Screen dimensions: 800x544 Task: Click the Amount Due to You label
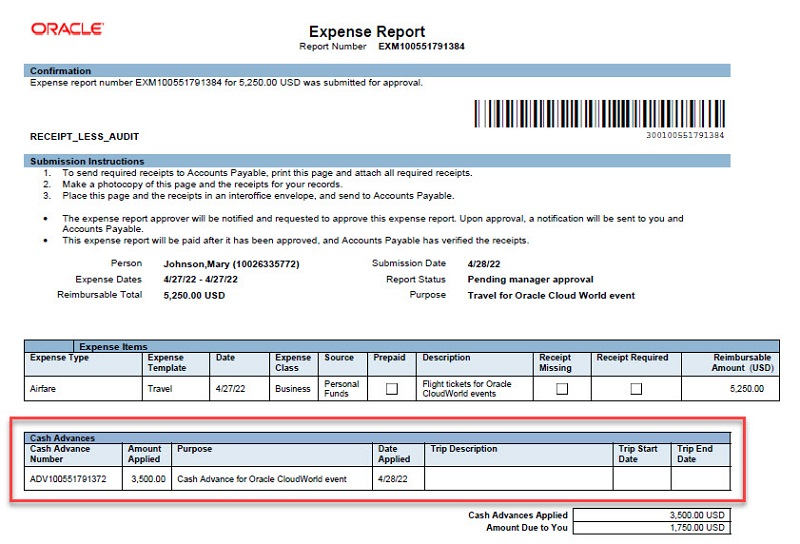tap(527, 528)
